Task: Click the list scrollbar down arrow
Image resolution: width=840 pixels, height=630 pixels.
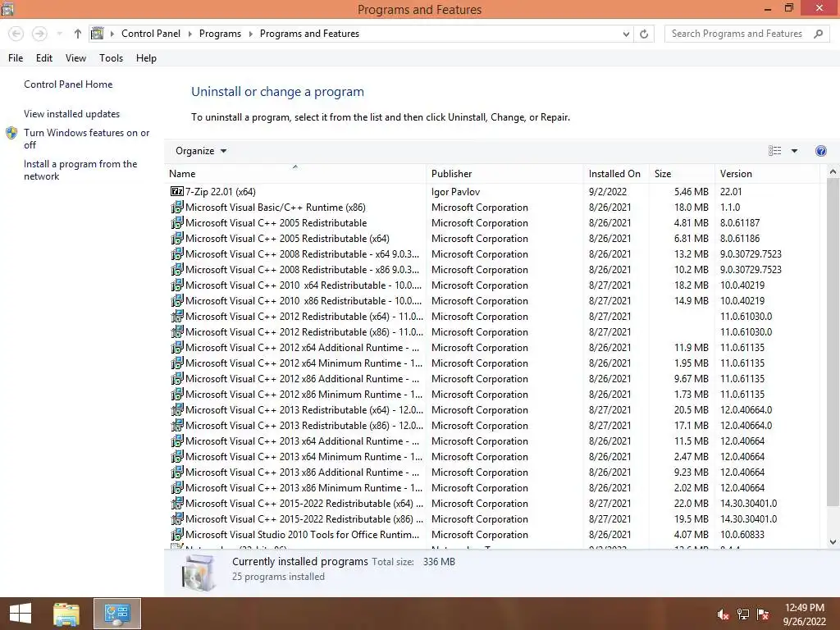Action: tap(833, 542)
